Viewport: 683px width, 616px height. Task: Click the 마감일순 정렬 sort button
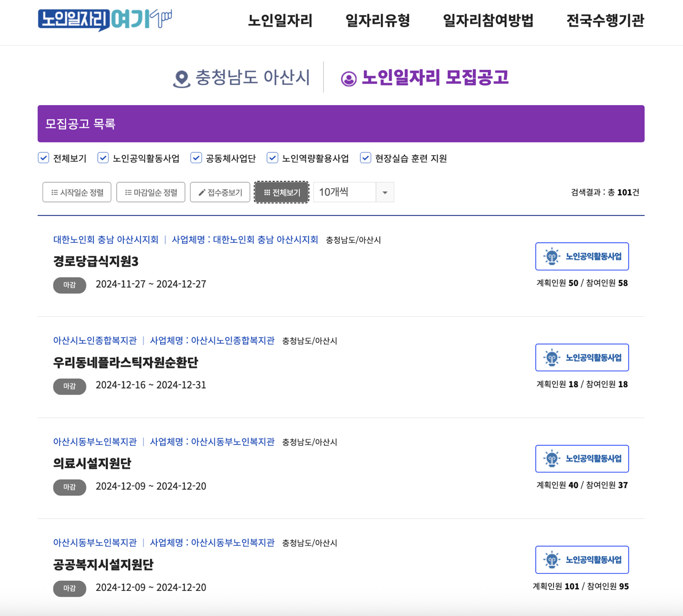pyautogui.click(x=150, y=192)
